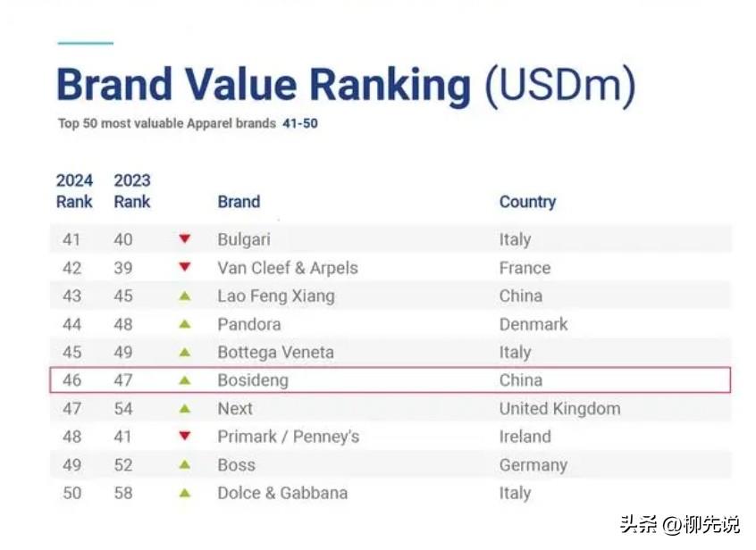
Task: Click the Next brand name
Action: [x=235, y=409]
